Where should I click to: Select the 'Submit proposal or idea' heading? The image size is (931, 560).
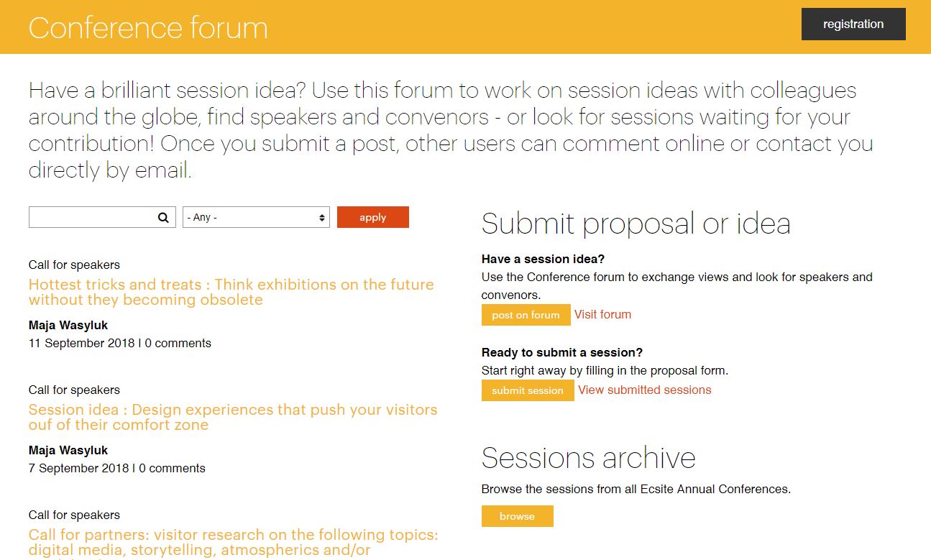pyautogui.click(x=636, y=224)
